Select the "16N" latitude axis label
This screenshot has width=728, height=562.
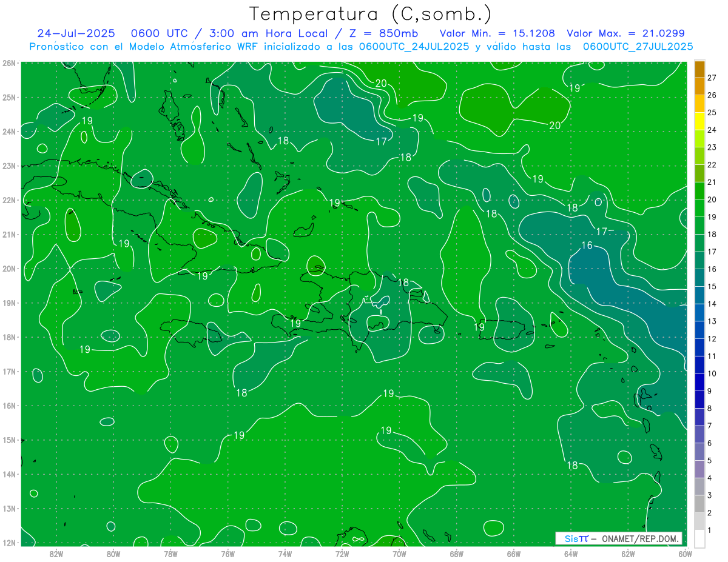tap(9, 406)
